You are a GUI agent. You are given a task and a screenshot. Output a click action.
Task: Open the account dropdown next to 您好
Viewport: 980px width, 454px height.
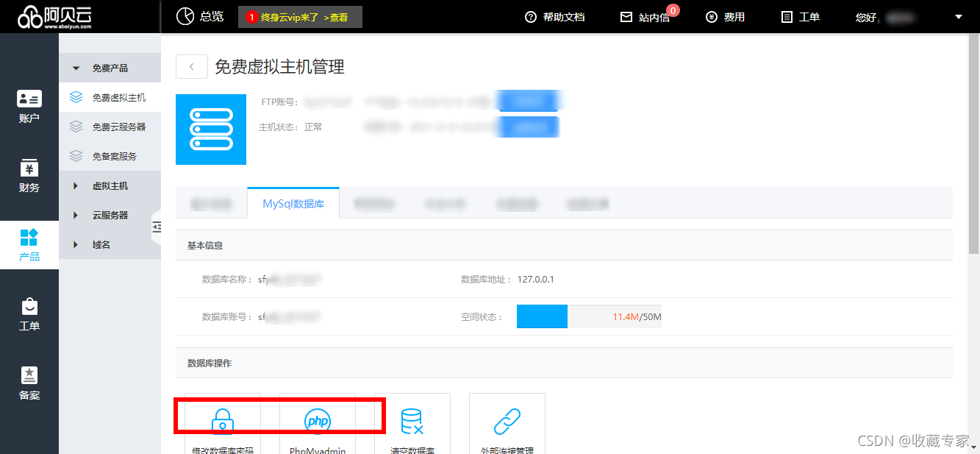[x=959, y=16]
